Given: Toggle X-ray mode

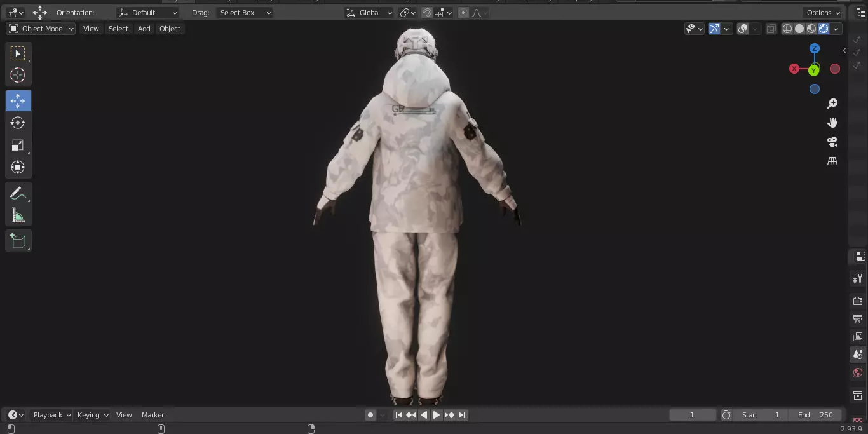Looking at the screenshot, I should 771,29.
